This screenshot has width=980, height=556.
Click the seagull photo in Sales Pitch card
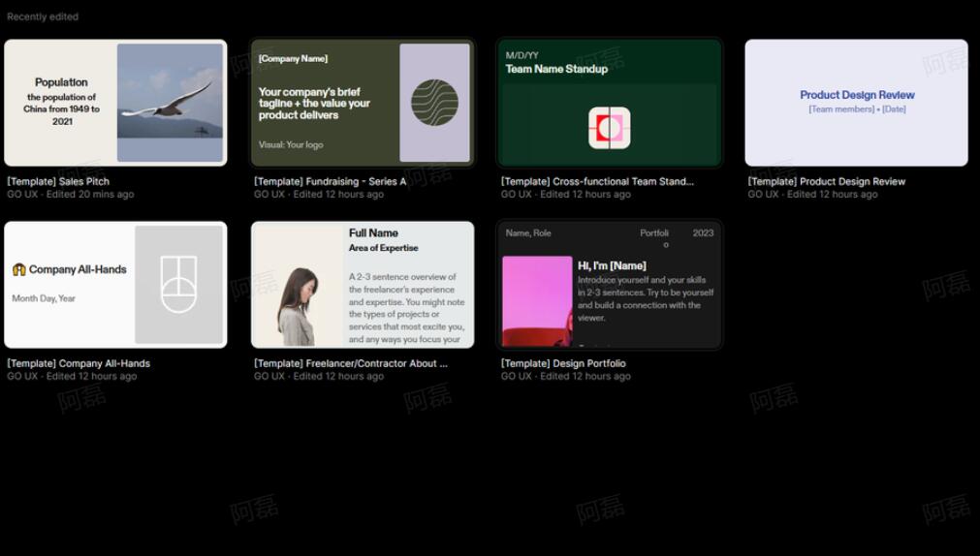pos(171,103)
